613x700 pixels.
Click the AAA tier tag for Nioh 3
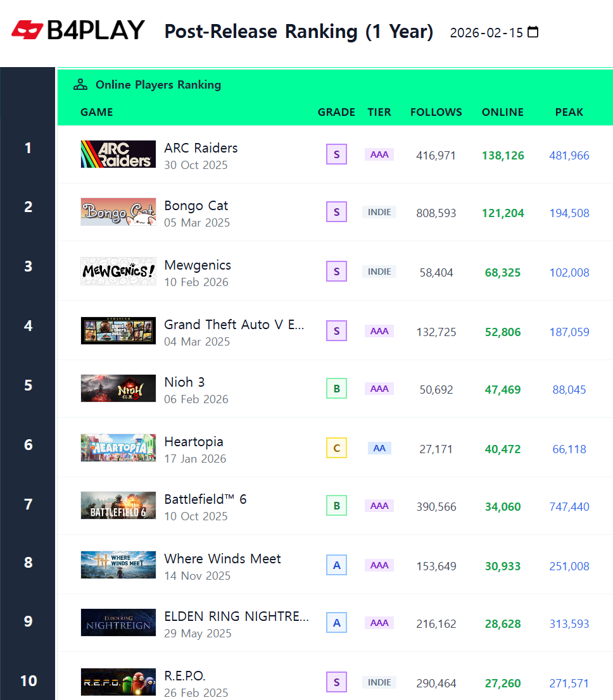pos(379,389)
